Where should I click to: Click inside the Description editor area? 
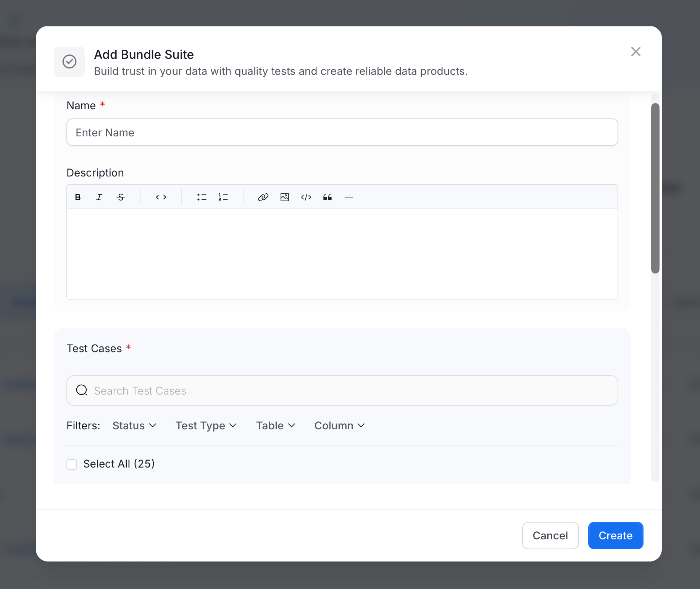pos(342,254)
